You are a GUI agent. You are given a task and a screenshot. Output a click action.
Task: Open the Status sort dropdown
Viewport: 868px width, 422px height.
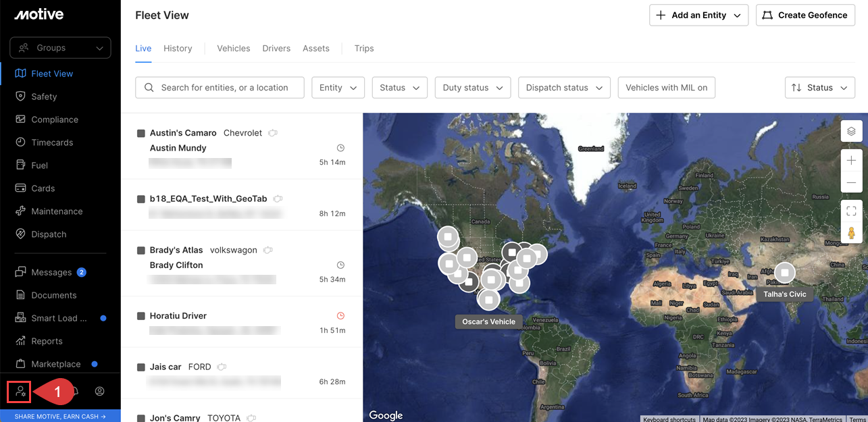click(819, 88)
